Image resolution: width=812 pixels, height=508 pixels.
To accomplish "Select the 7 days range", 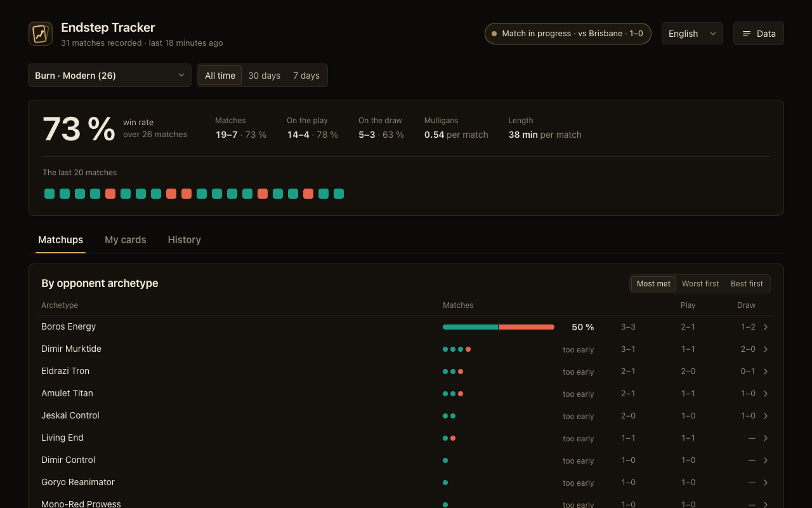I will [306, 76].
